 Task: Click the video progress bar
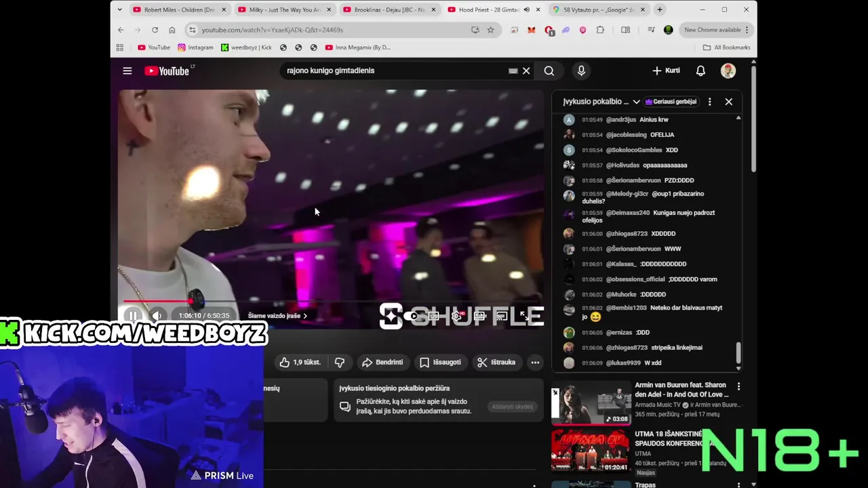[x=331, y=301]
